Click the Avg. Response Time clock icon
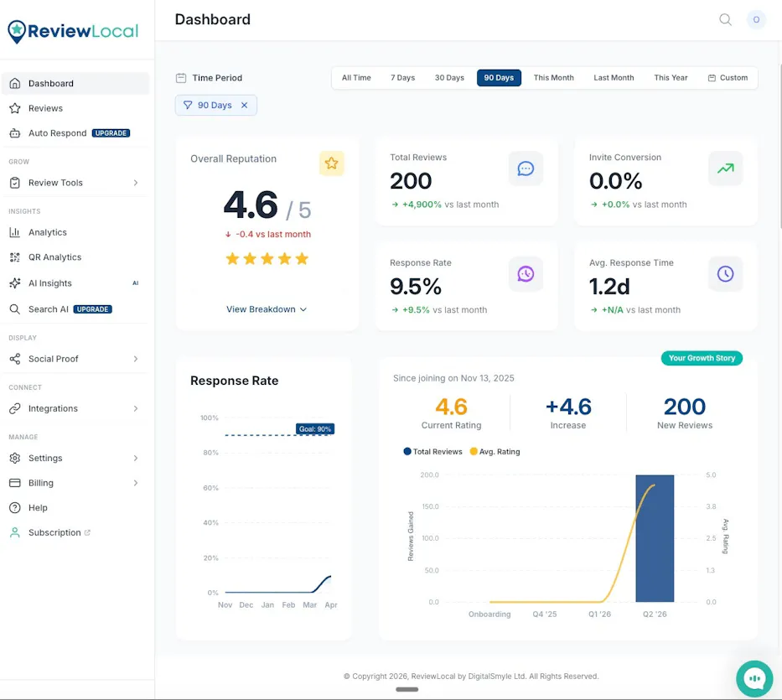 coord(725,274)
